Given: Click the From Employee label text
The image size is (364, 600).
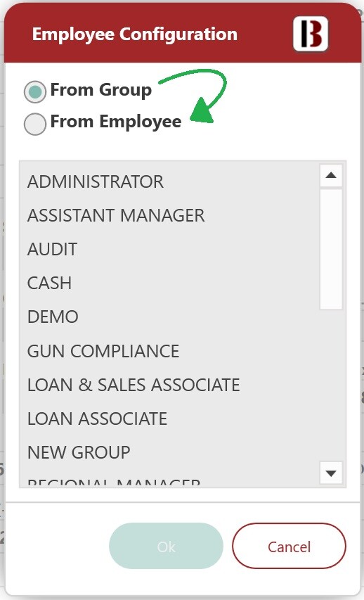Looking at the screenshot, I should tap(116, 122).
